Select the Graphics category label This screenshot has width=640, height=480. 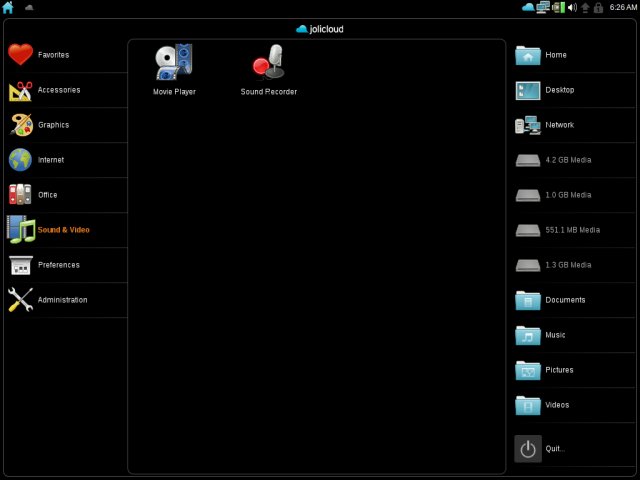53,125
